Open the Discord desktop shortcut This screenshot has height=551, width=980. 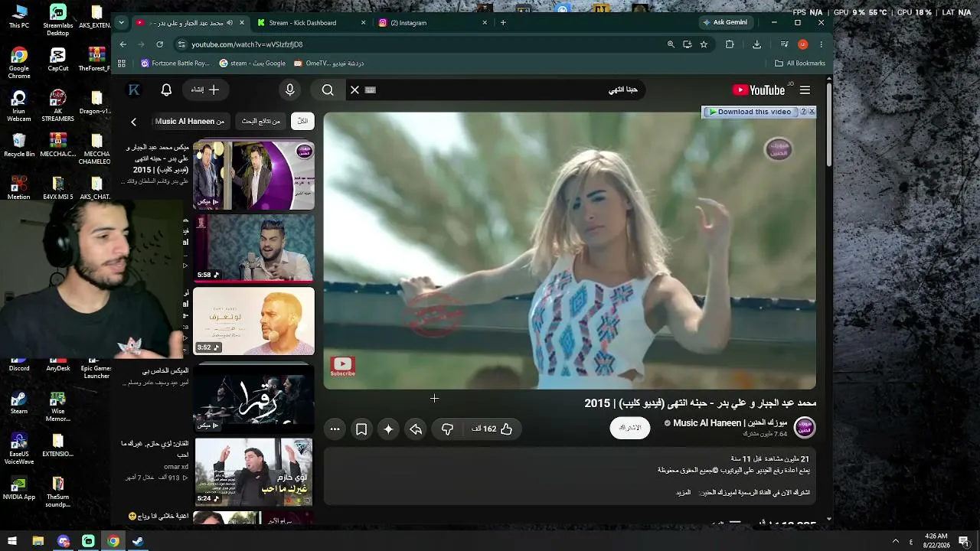click(19, 364)
